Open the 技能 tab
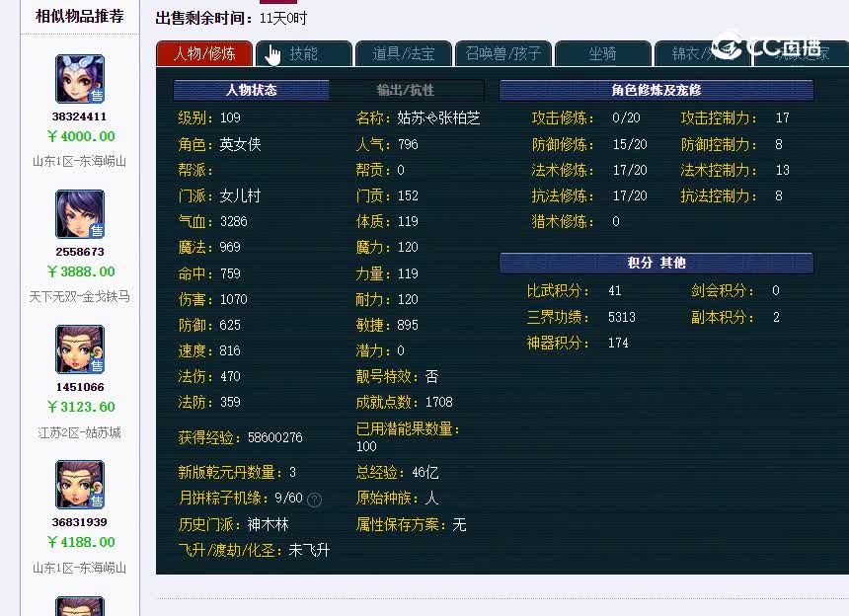 (x=304, y=53)
